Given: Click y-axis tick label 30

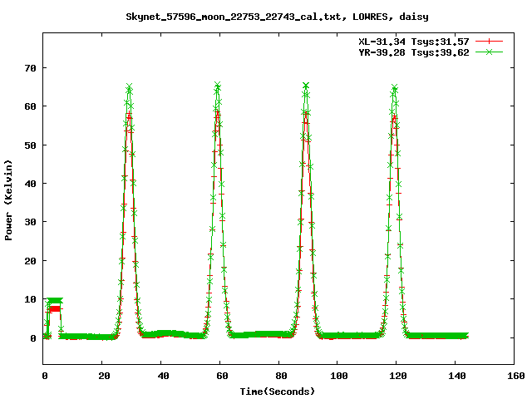Looking at the screenshot, I should tap(30, 222).
